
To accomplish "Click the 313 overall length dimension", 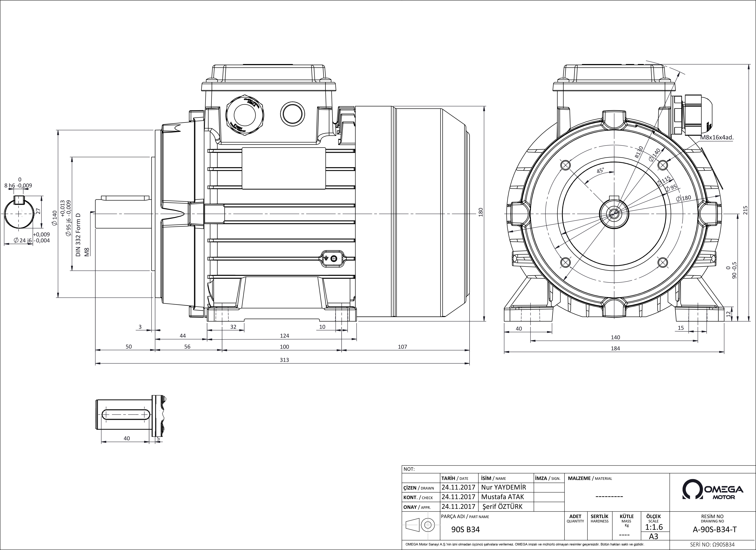I will click(x=284, y=360).
